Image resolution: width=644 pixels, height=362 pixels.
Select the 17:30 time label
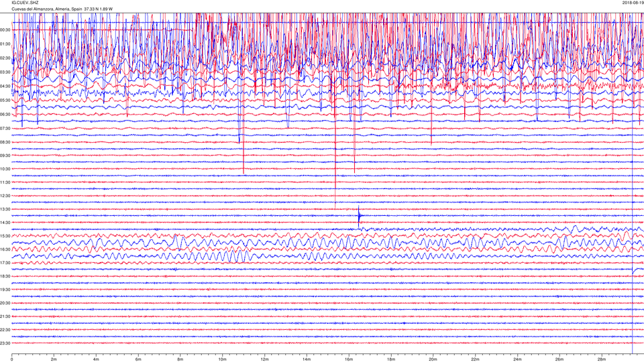[5, 263]
